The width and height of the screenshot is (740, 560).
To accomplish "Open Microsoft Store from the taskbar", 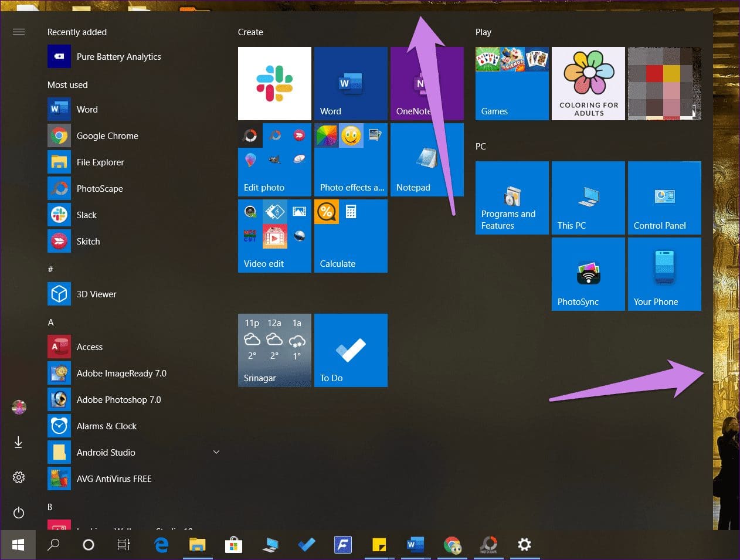I will coord(233,545).
